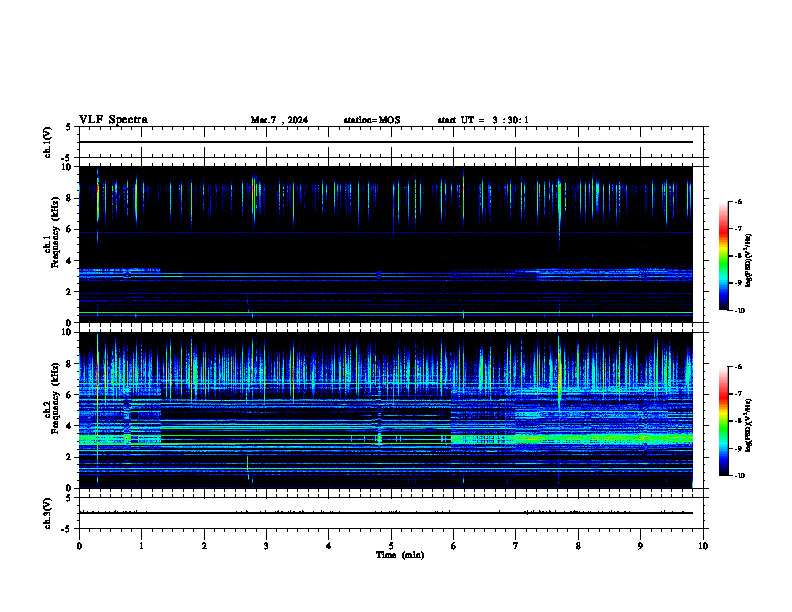Click the "5" tick on time axis
This screenshot has width=792, height=612.
[x=391, y=546]
